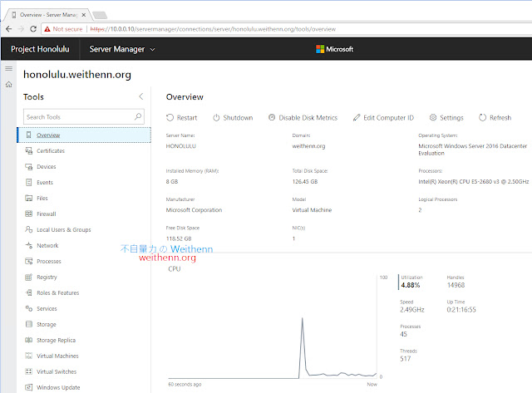Select Roles & Features tool

[x=57, y=292]
